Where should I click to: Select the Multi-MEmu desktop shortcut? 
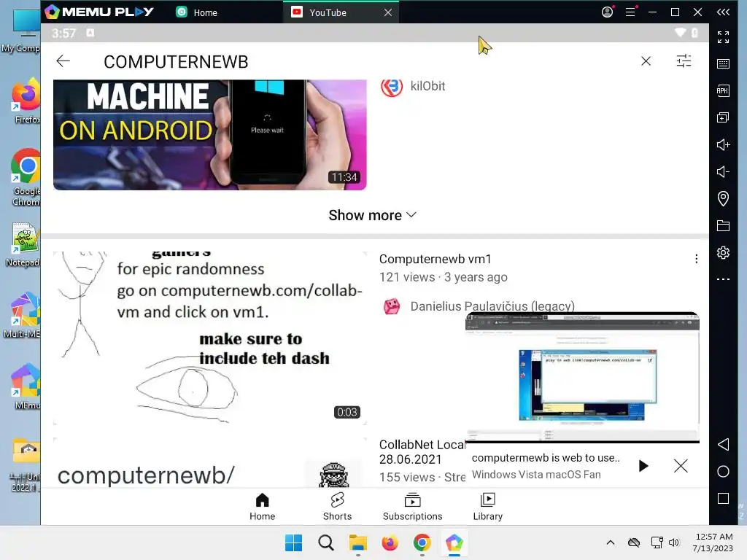tap(23, 315)
